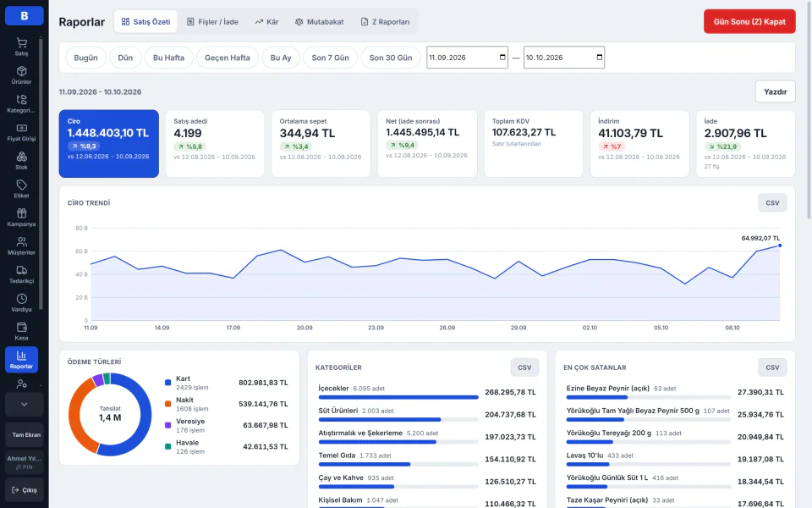Go to Ürünler in the sidebar
The height and width of the screenshot is (508, 812).
tap(21, 75)
